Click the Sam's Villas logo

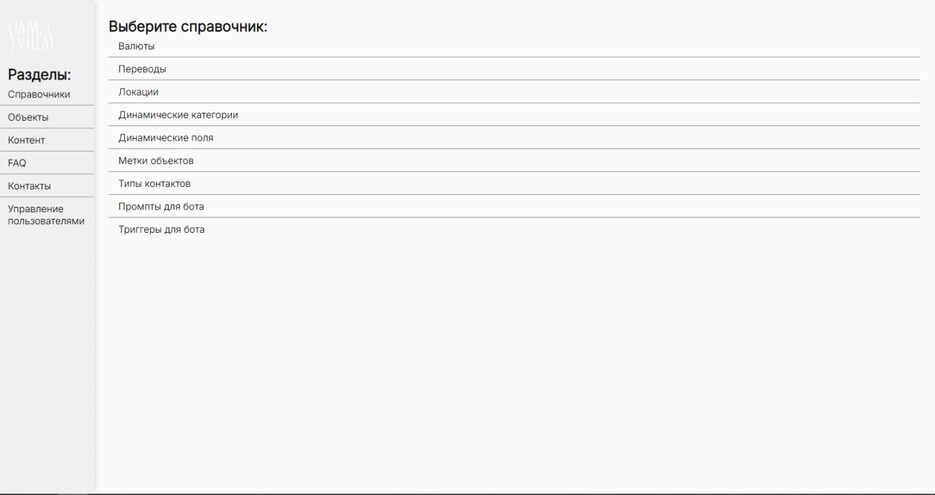[31, 36]
